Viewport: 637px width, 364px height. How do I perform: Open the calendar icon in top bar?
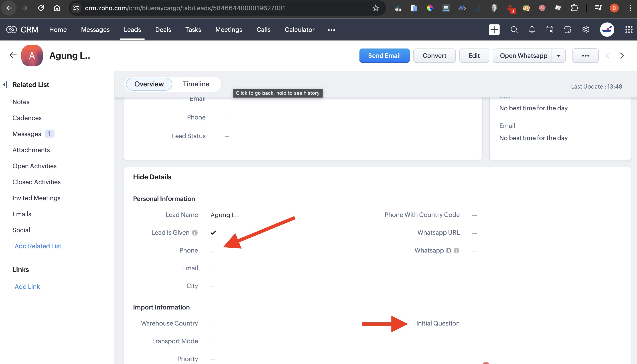click(550, 30)
